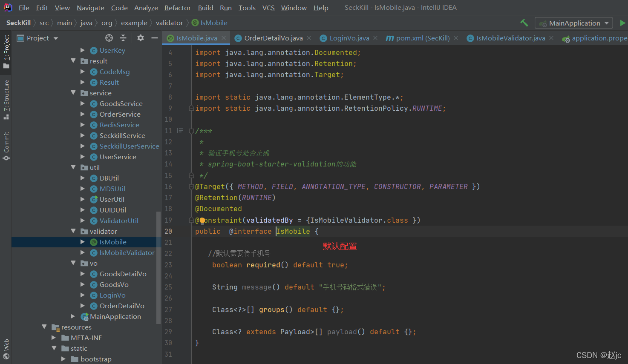Fold the import block at line 9
The height and width of the screenshot is (364, 628).
pos(191,108)
